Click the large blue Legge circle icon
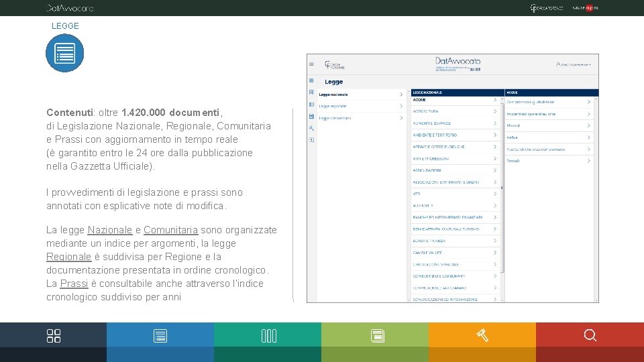The width and height of the screenshot is (644, 362). (x=65, y=53)
